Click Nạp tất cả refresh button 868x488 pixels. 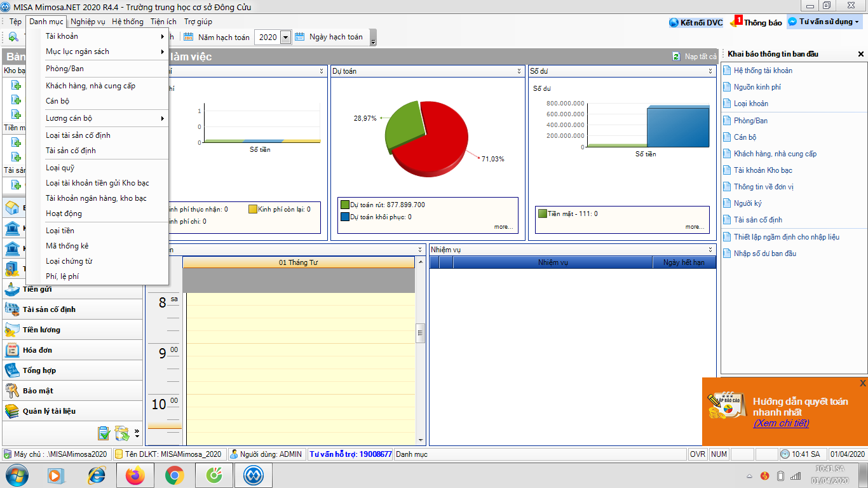[695, 57]
